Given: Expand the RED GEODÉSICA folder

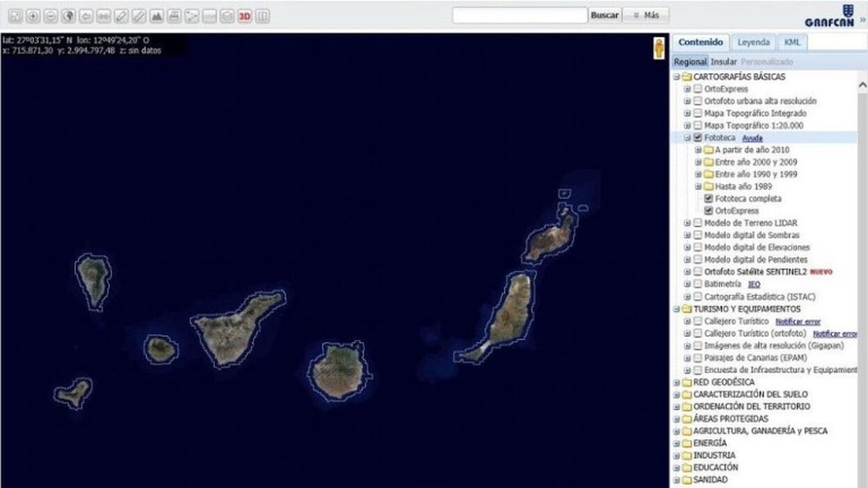Looking at the screenshot, I should pos(676,382).
